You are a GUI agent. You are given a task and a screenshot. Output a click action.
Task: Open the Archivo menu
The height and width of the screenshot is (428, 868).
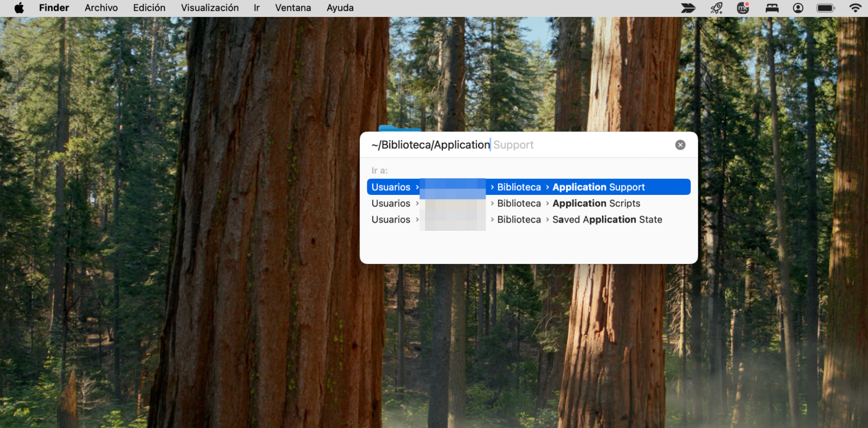[101, 7]
